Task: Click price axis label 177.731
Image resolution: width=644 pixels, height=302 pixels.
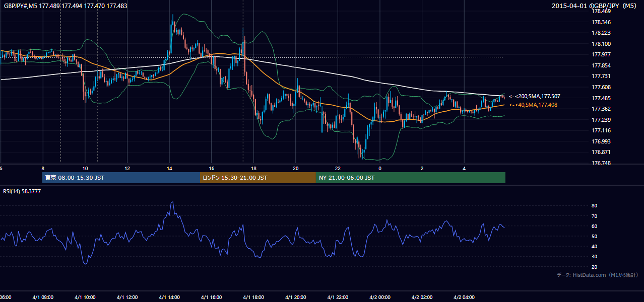Action: coord(601,76)
